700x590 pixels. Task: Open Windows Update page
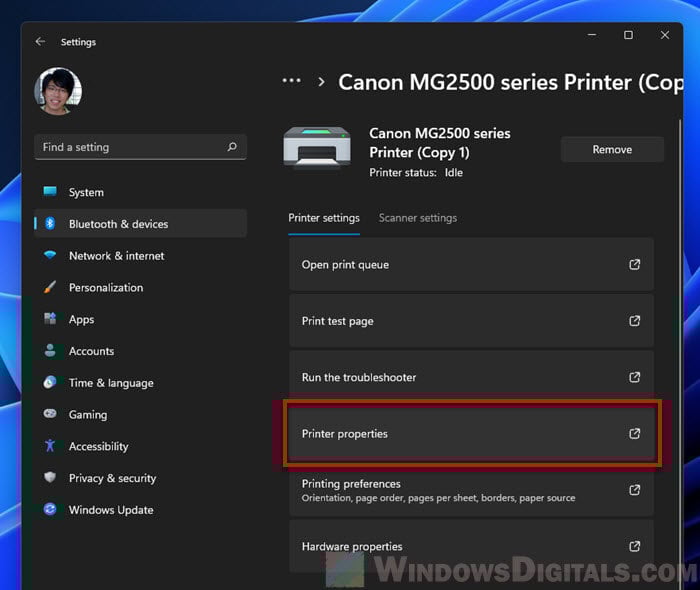pos(140,510)
